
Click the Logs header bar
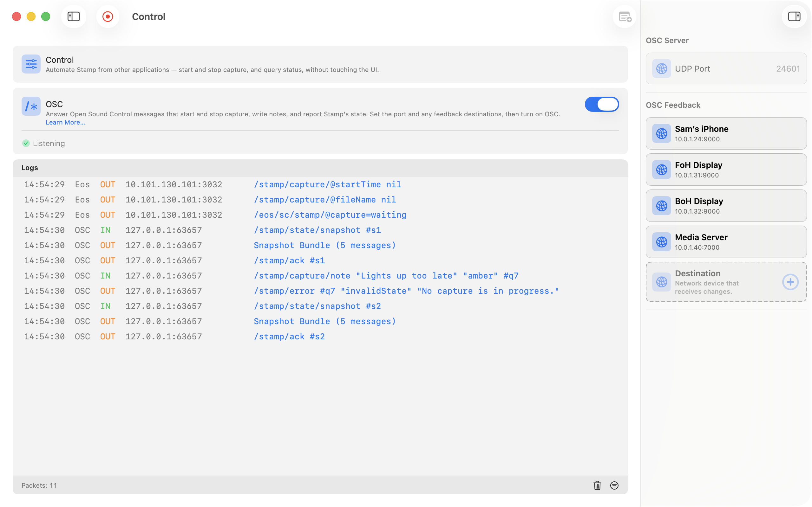tap(320, 168)
